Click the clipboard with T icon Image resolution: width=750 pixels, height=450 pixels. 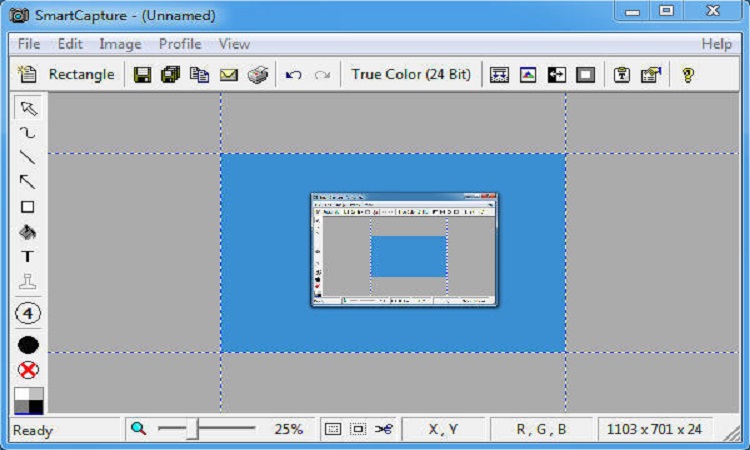(621, 75)
